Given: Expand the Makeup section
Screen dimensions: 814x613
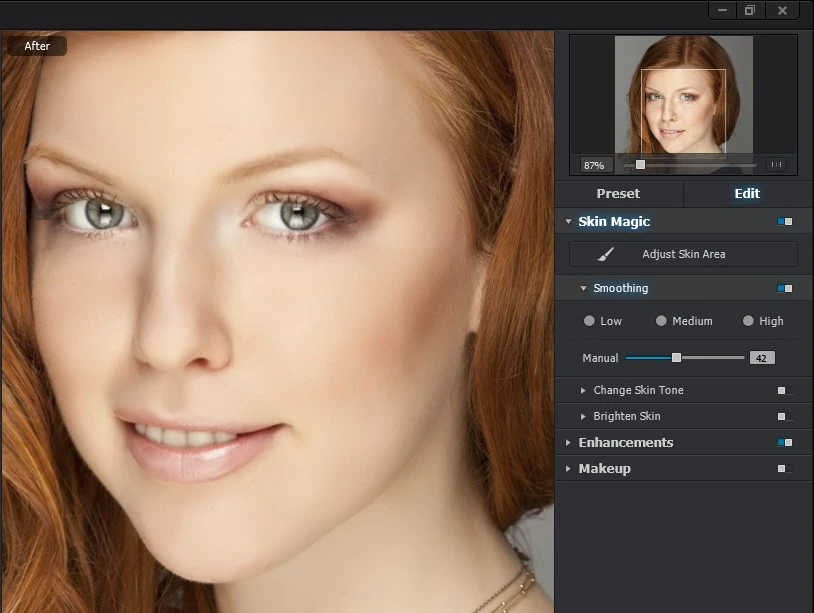Looking at the screenshot, I should click(568, 468).
